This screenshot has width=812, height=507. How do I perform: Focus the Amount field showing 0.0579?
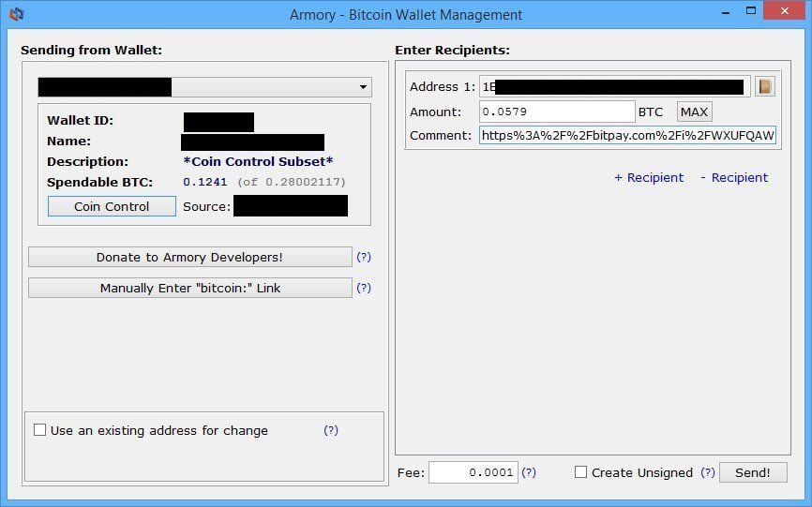pos(557,112)
